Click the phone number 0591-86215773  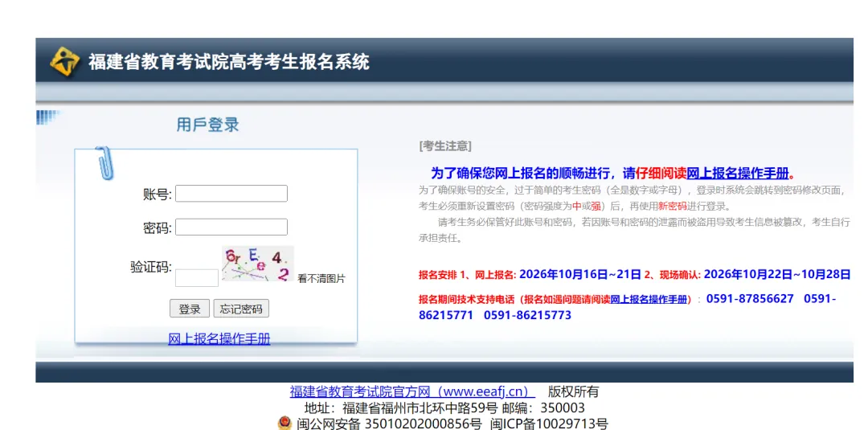tap(527, 315)
